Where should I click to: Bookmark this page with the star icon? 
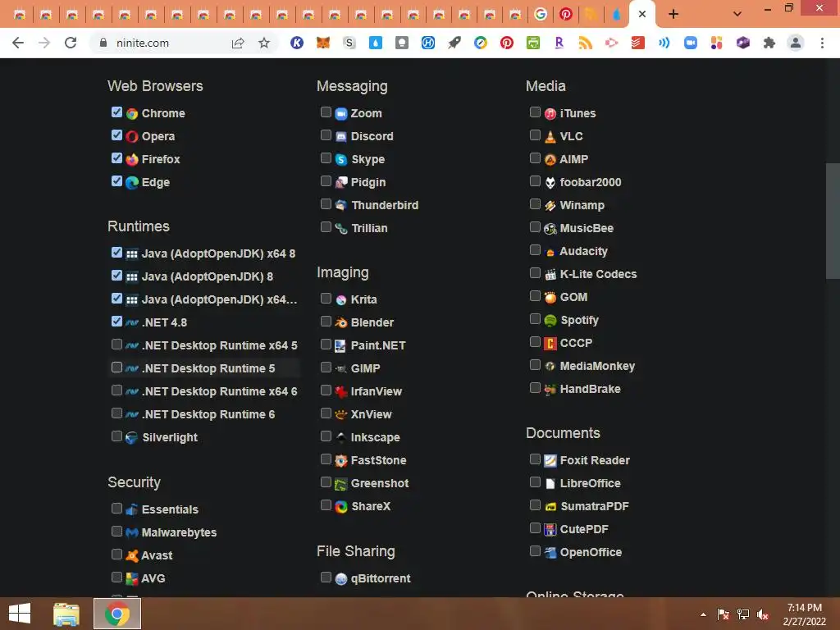[264, 43]
